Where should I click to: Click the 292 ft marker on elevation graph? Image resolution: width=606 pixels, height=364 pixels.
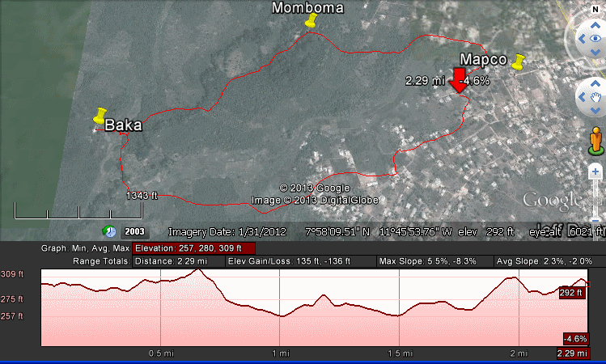(x=571, y=293)
